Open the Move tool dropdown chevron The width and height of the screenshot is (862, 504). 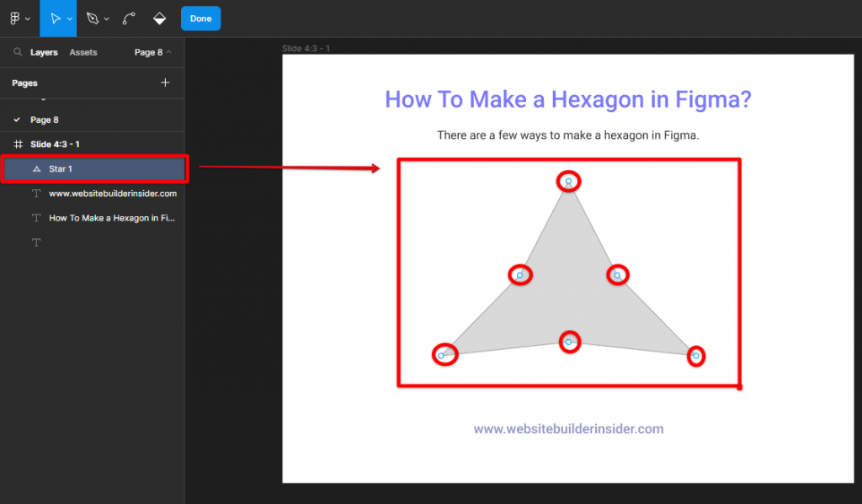point(70,18)
